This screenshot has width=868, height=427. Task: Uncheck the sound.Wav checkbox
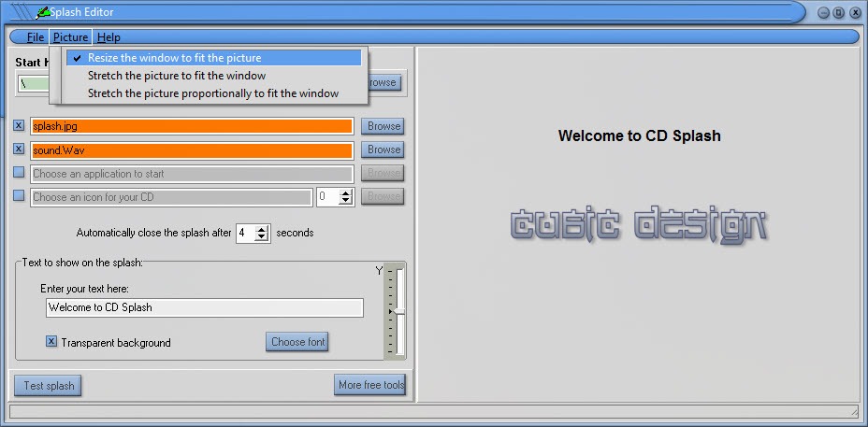[19, 149]
